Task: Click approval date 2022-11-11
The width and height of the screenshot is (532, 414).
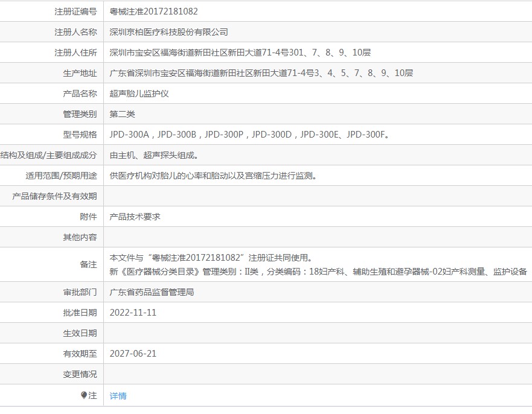Action: [133, 313]
